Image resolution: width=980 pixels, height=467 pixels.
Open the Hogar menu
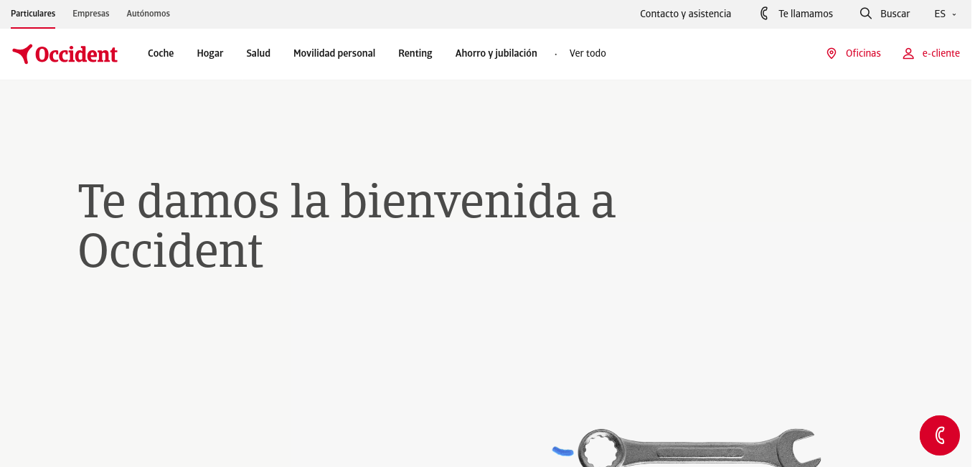tap(210, 53)
